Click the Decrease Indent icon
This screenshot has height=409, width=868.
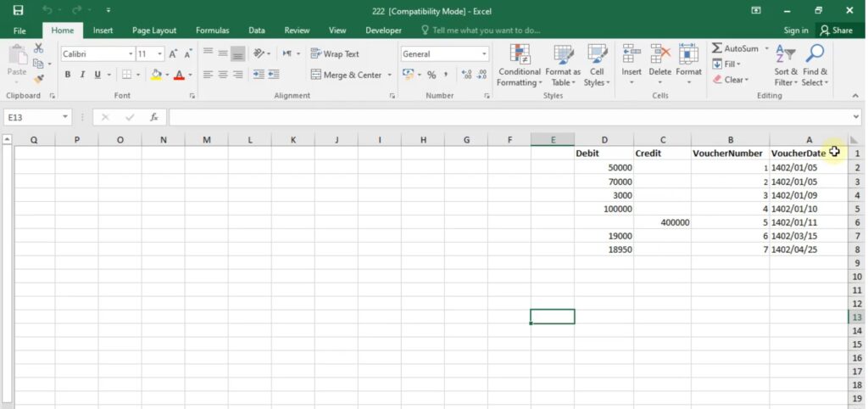259,75
